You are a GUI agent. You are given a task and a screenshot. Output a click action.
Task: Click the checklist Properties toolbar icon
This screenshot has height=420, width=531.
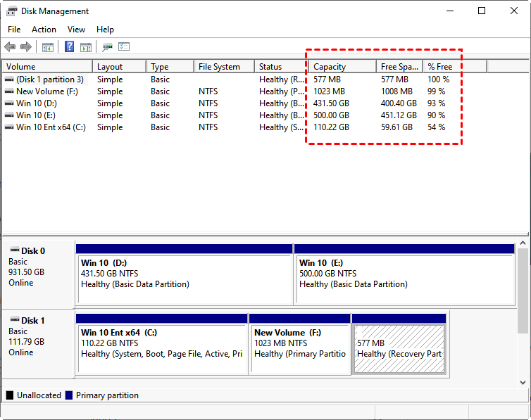pos(124,47)
